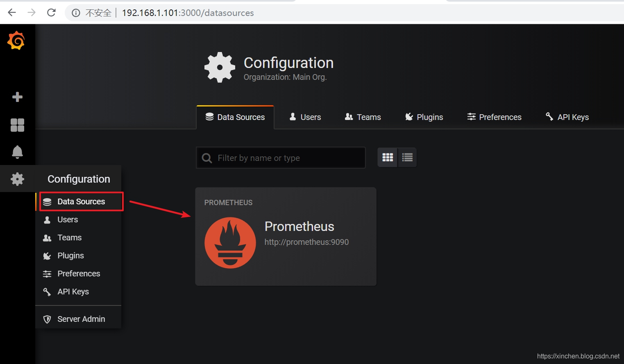
Task: Click the Grafana logo icon
Action: tap(16, 41)
